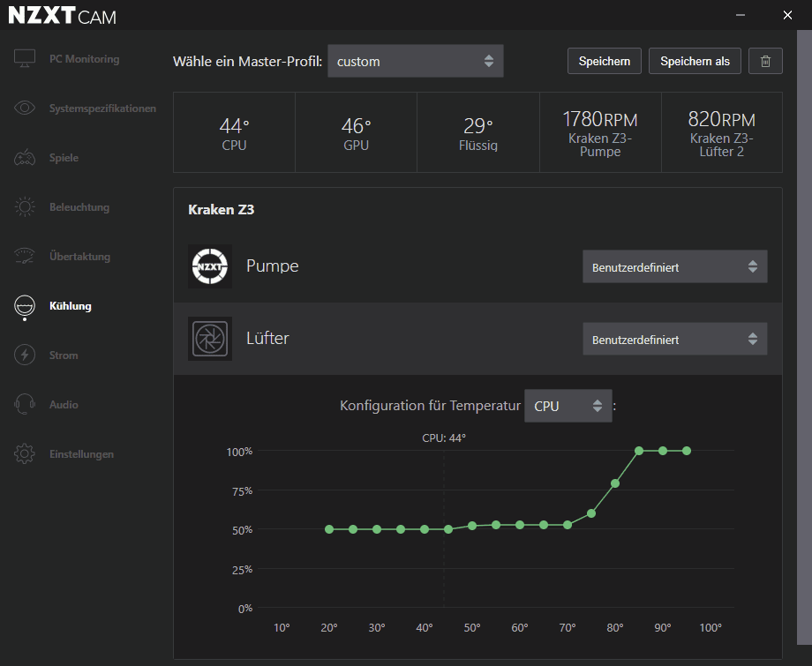Click the Speichern als button
Image resolution: width=812 pixels, height=666 pixels.
click(695, 61)
